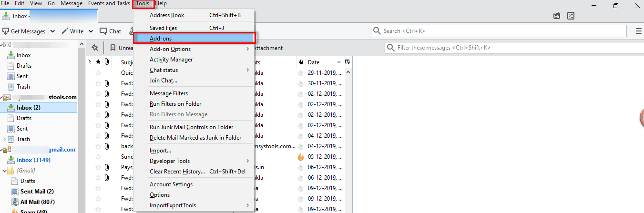Sort by the attachment column header
Screen dimensions: 644x213
(107, 62)
